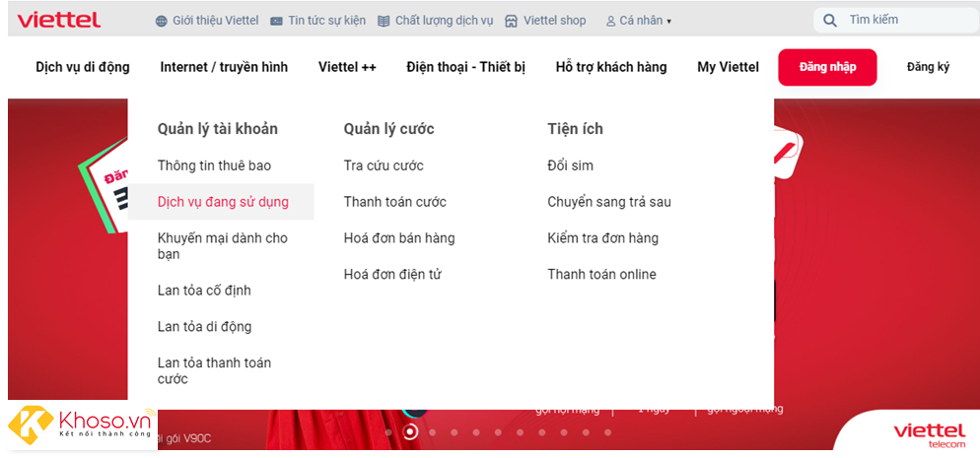
Task: Select Đổi sim
Action: (x=571, y=165)
